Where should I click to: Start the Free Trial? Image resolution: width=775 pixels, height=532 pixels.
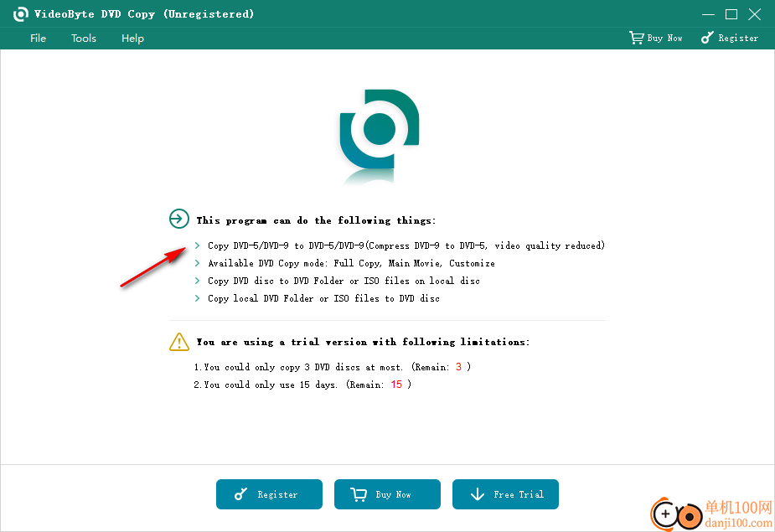[505, 494]
